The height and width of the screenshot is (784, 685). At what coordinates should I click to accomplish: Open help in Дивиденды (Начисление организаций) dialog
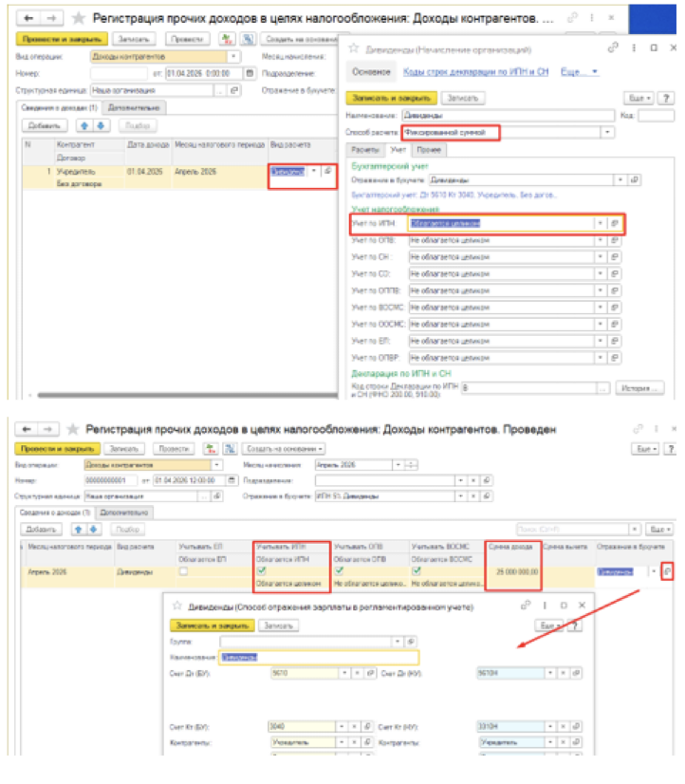[665, 98]
